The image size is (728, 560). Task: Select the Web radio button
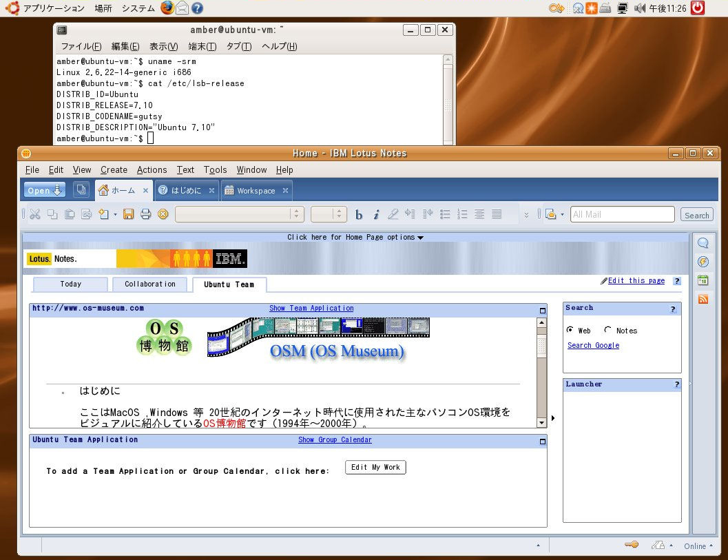tap(570, 330)
